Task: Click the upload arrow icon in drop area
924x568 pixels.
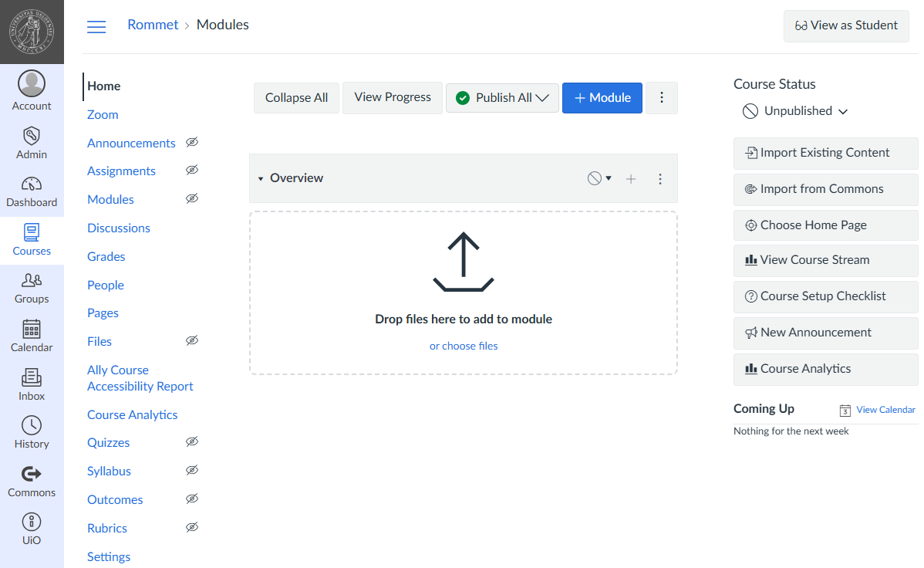Action: point(464,262)
